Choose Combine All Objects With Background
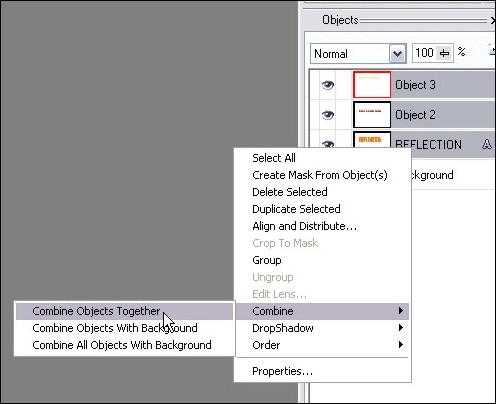Screen dimensions: 496x404 124,345
